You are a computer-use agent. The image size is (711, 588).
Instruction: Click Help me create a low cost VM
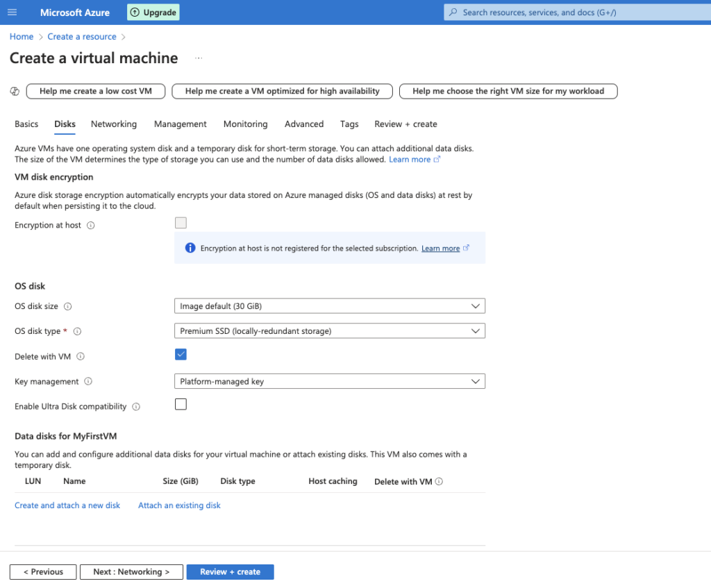pyautogui.click(x=96, y=91)
